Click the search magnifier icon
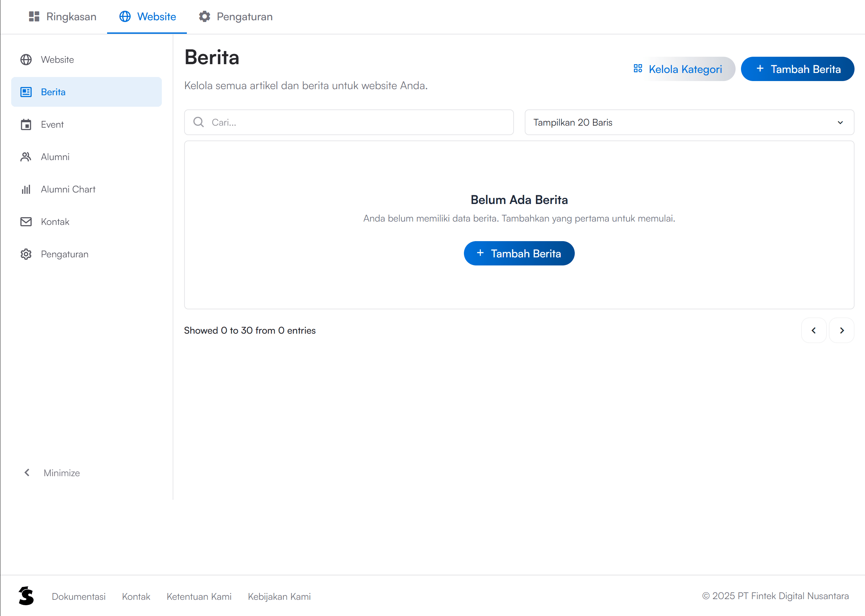 [x=198, y=122]
